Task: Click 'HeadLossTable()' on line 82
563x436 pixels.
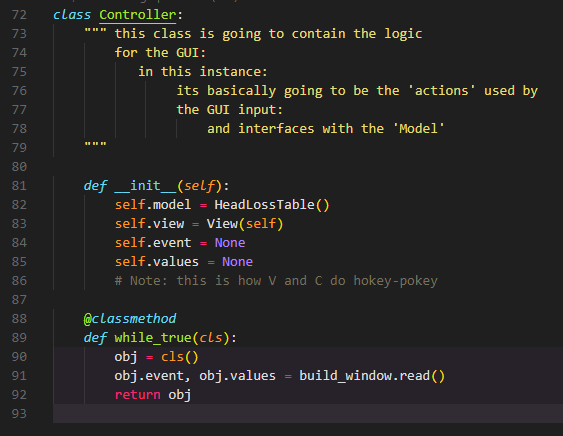Action: (x=272, y=205)
